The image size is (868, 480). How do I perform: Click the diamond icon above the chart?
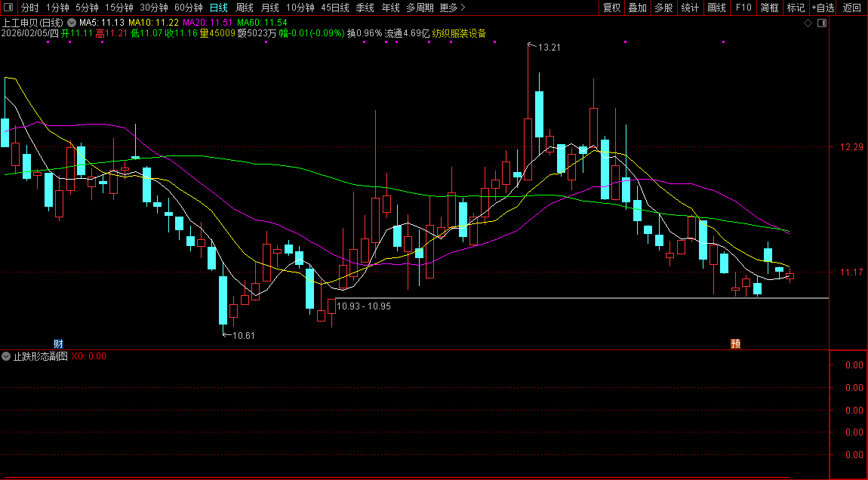pyautogui.click(x=808, y=23)
